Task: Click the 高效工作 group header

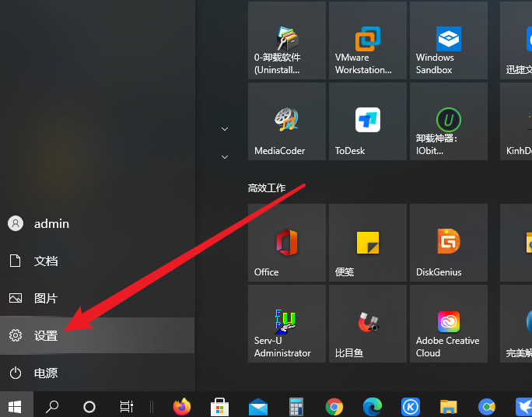Action: 267,188
